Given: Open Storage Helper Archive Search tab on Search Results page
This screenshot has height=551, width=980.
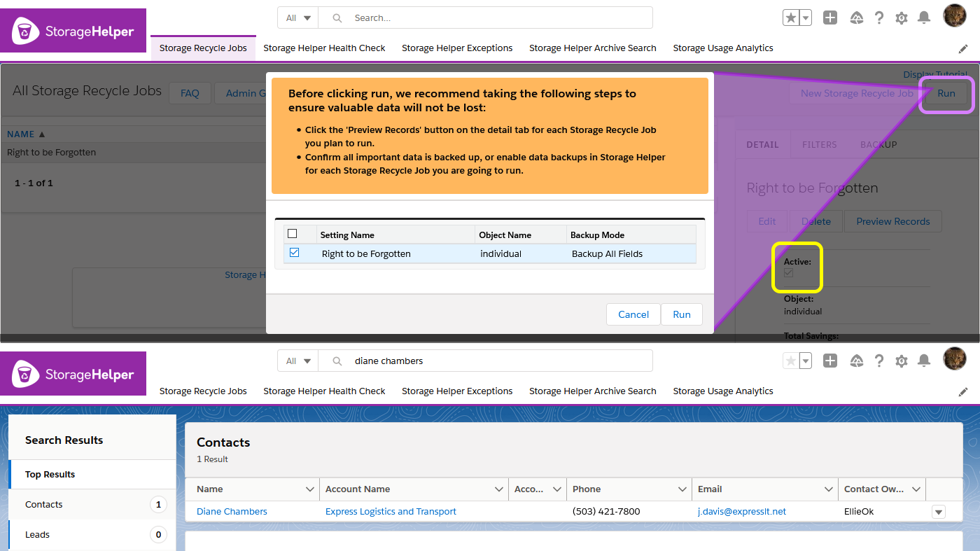Looking at the screenshot, I should coord(593,391).
